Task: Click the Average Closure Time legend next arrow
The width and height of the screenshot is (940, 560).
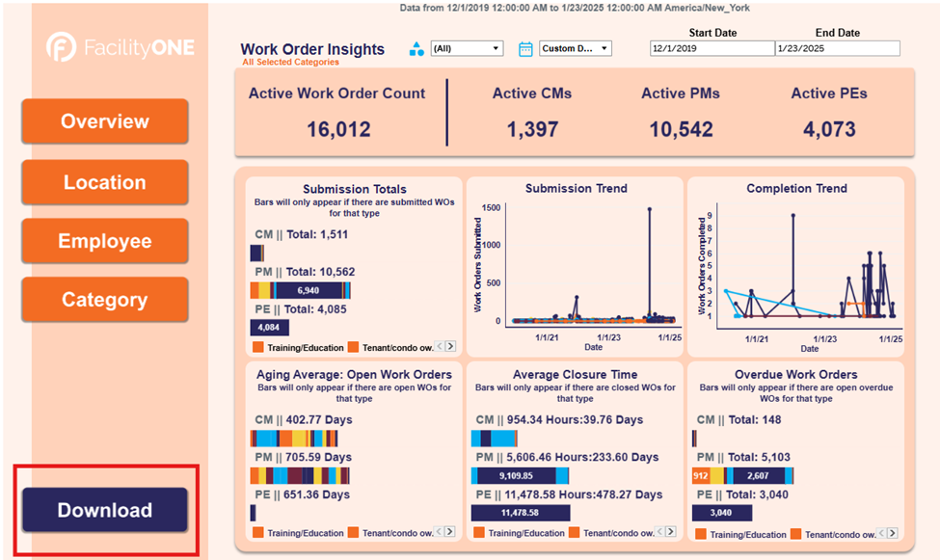Action: 671,532
